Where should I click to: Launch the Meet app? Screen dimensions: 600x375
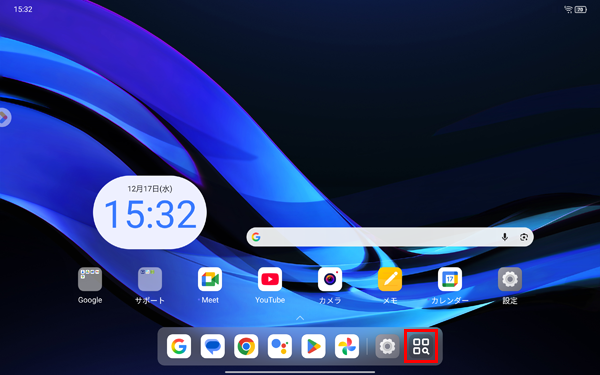point(210,279)
